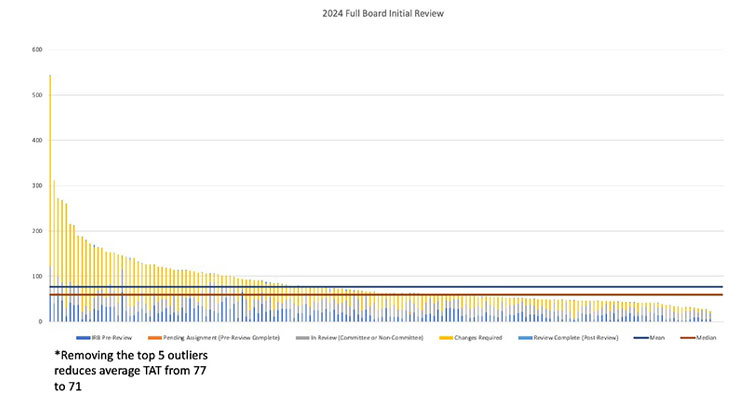Viewport: 750px width, 400px height.
Task: Select the outliers footnote text below chart
Action: coord(132,372)
